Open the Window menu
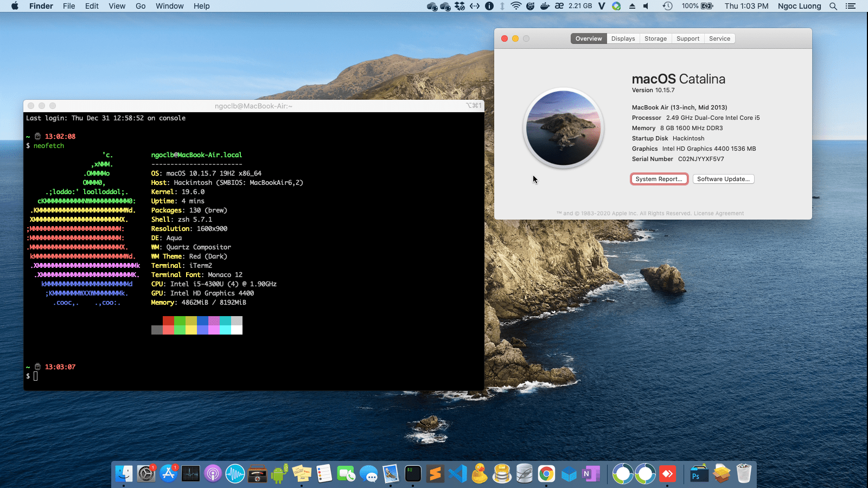Image resolution: width=868 pixels, height=488 pixels. (x=169, y=6)
